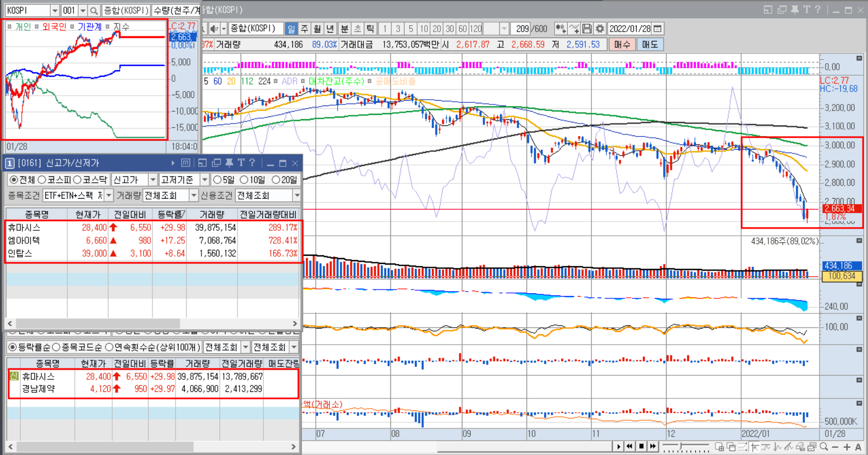Click the 2022/01/28 date input field
The height and width of the screenshot is (455, 868).
[629, 29]
